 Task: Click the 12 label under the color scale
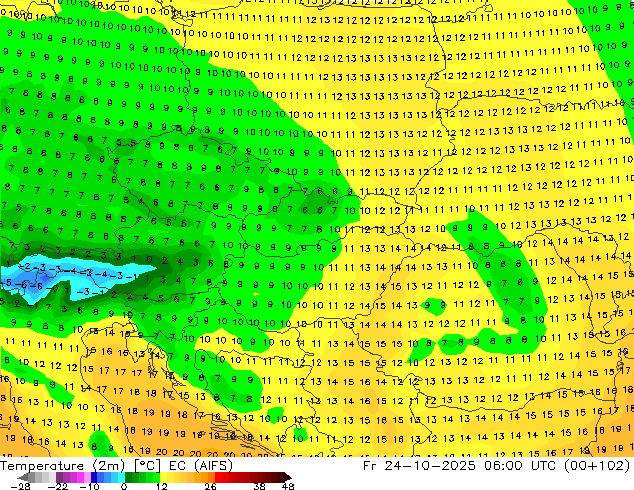pos(162,486)
